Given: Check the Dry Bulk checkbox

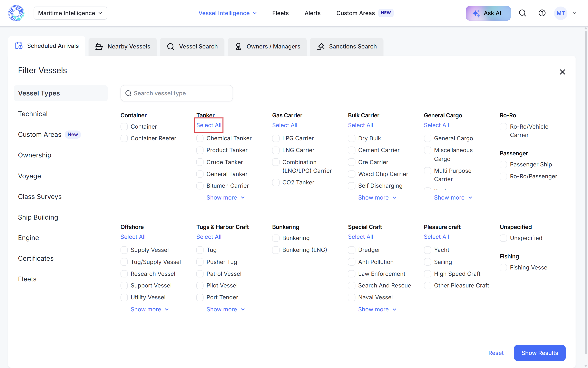Looking at the screenshot, I should 352,138.
